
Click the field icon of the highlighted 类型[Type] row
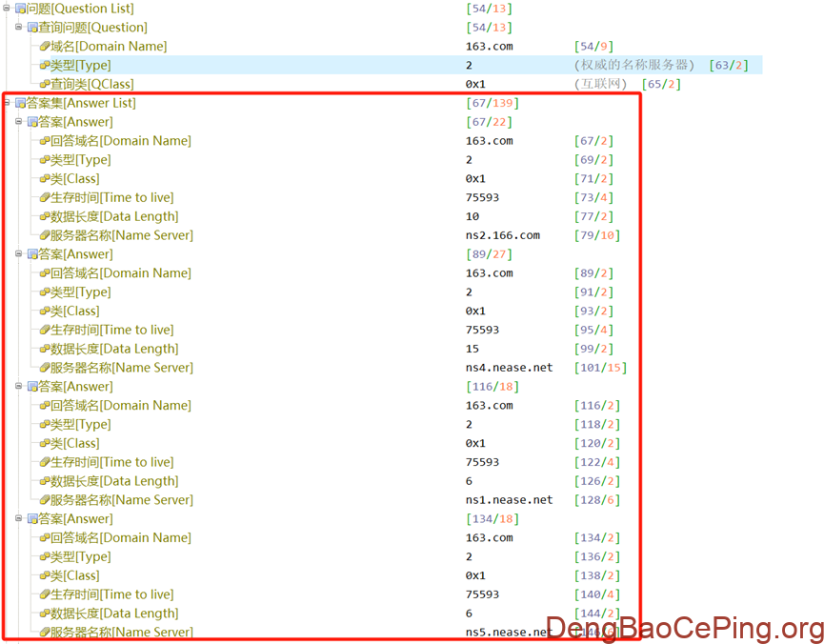coord(44,66)
